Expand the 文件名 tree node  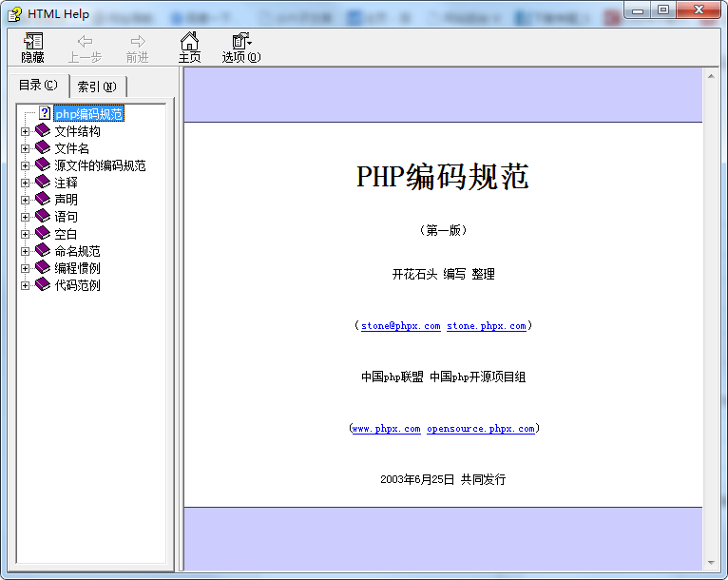[x=26, y=148]
